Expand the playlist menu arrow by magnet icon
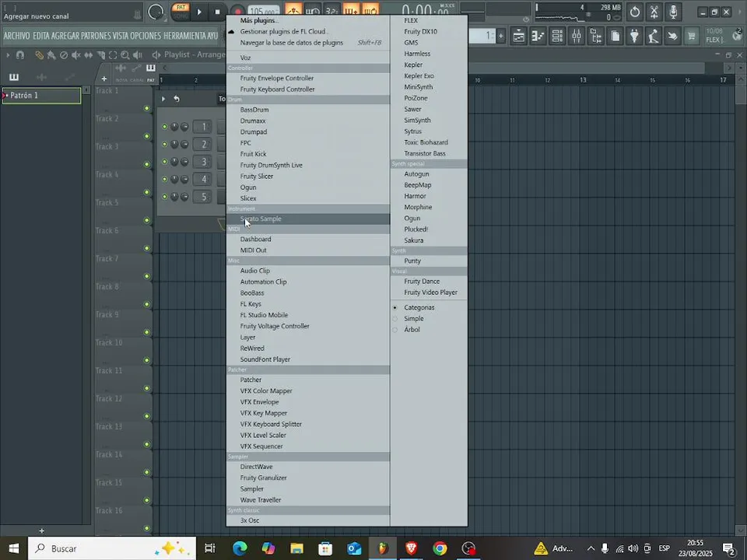747x560 pixels. (x=8, y=55)
